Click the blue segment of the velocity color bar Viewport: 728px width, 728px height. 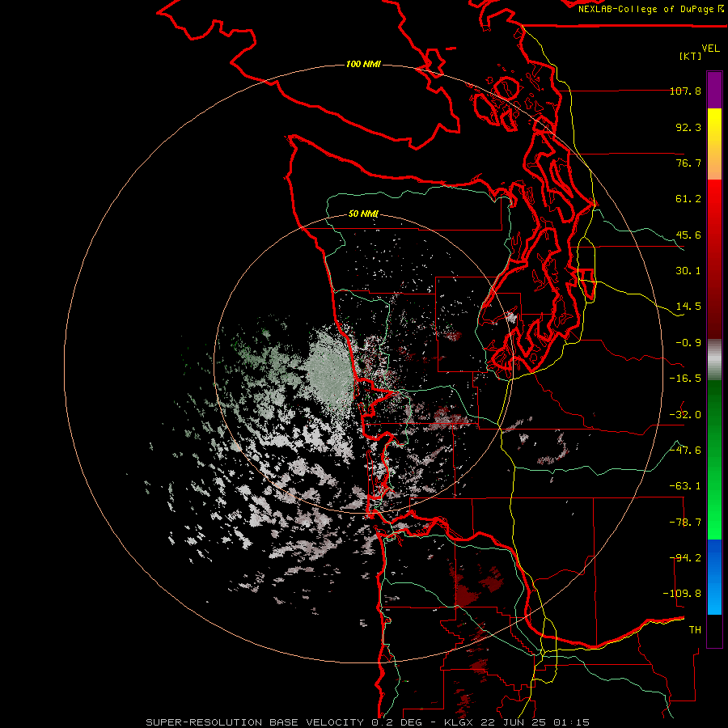point(714,577)
